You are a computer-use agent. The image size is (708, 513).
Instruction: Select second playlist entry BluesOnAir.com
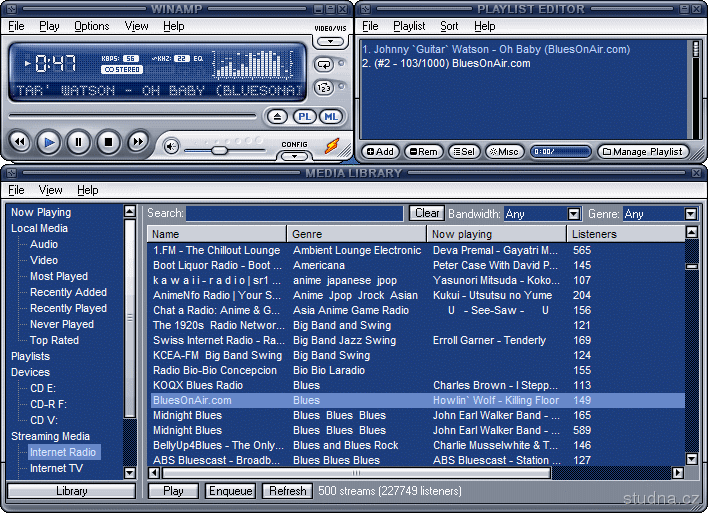click(x=446, y=63)
